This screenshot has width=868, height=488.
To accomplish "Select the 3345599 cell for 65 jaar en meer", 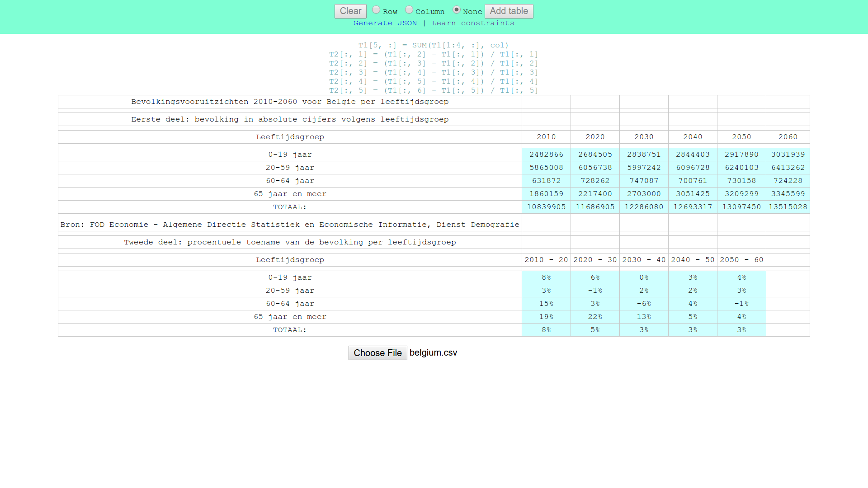I will click(788, 194).
